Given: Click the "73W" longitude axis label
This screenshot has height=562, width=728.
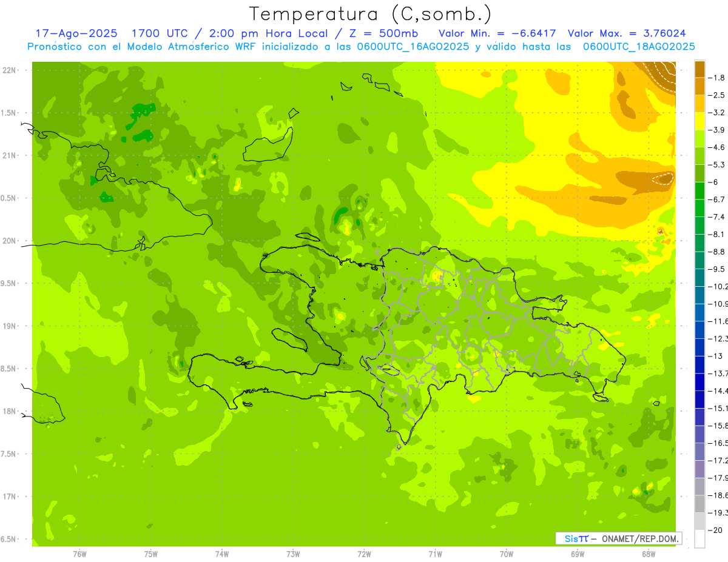Looking at the screenshot, I should tap(293, 554).
